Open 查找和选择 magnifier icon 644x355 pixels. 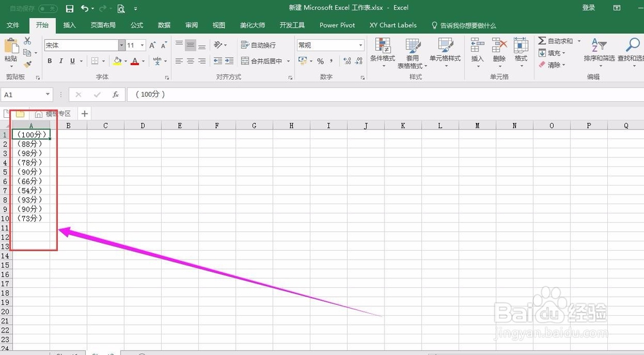tap(632, 45)
